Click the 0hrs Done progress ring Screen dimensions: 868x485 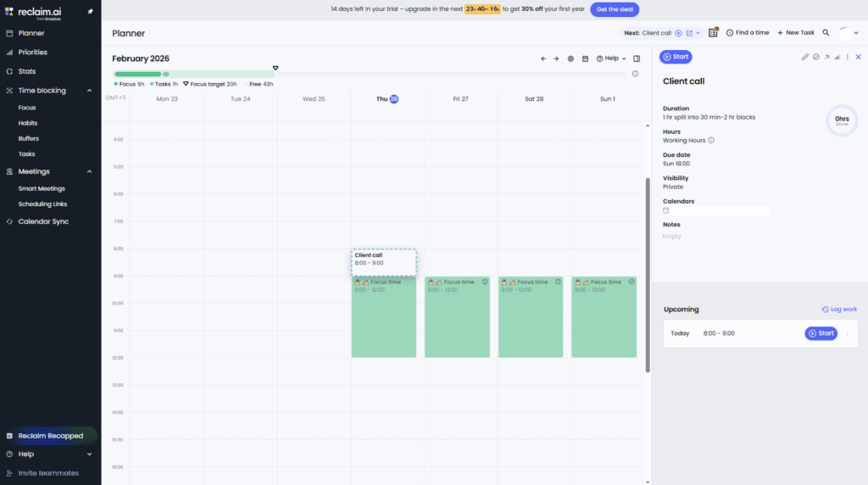[x=842, y=120]
